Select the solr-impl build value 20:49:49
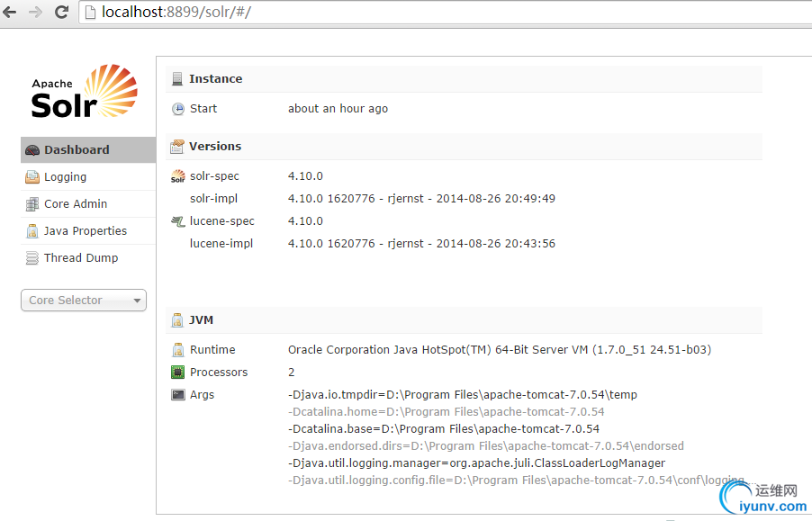The height and width of the screenshot is (521, 812). (x=421, y=199)
